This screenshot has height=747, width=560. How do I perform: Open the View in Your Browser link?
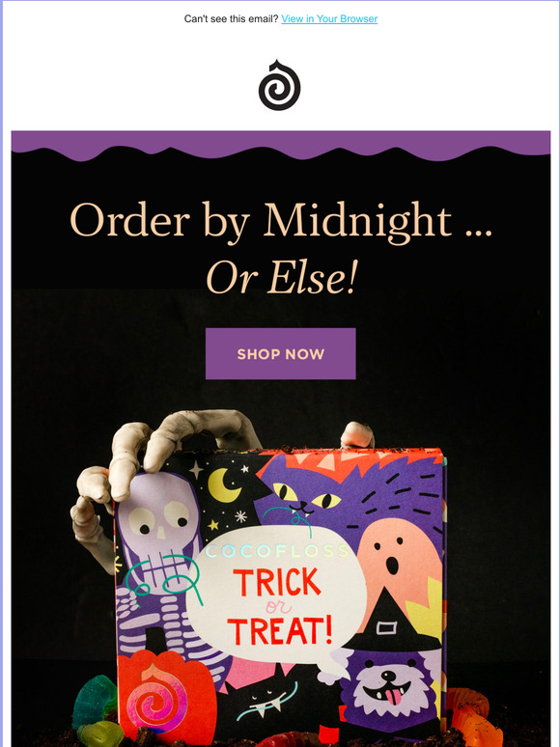coord(329,18)
